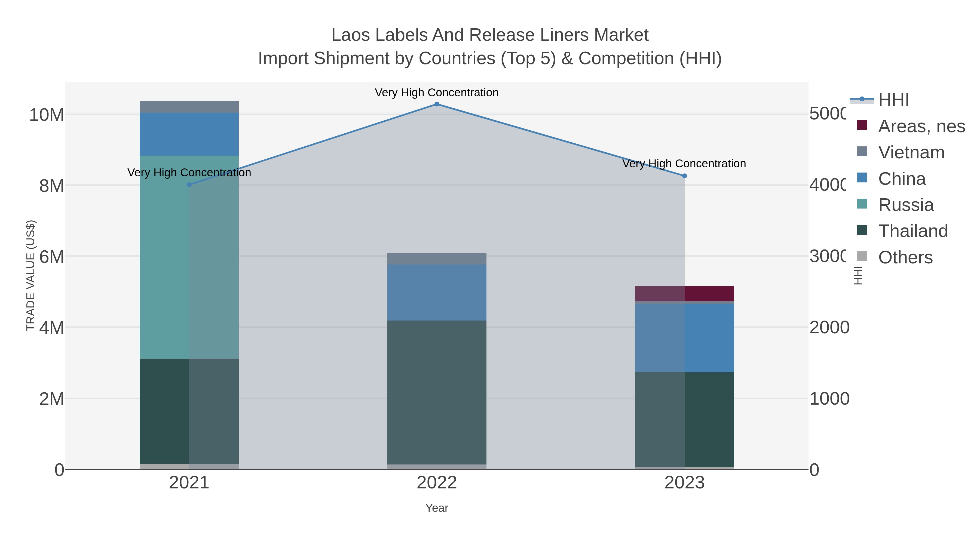Toggle the Others legend entry
980x551 pixels.
[x=895, y=257]
